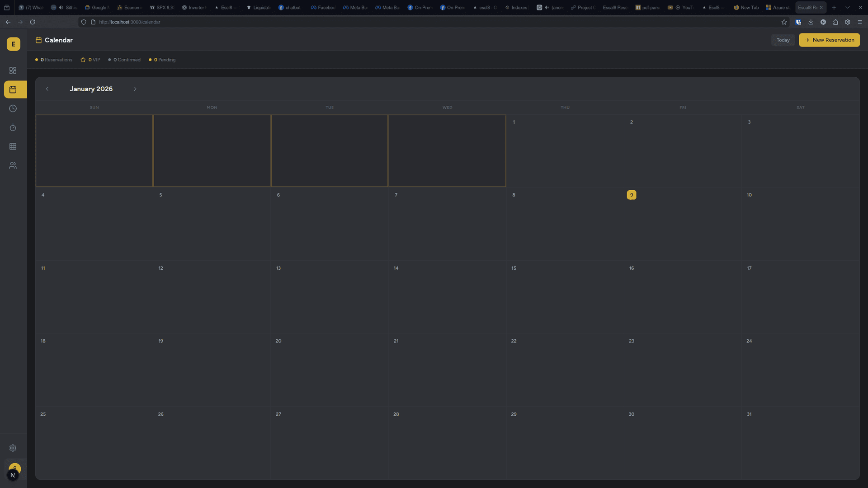Select the Calendar icon in the sidebar
The width and height of the screenshot is (868, 488).
pos(13,89)
